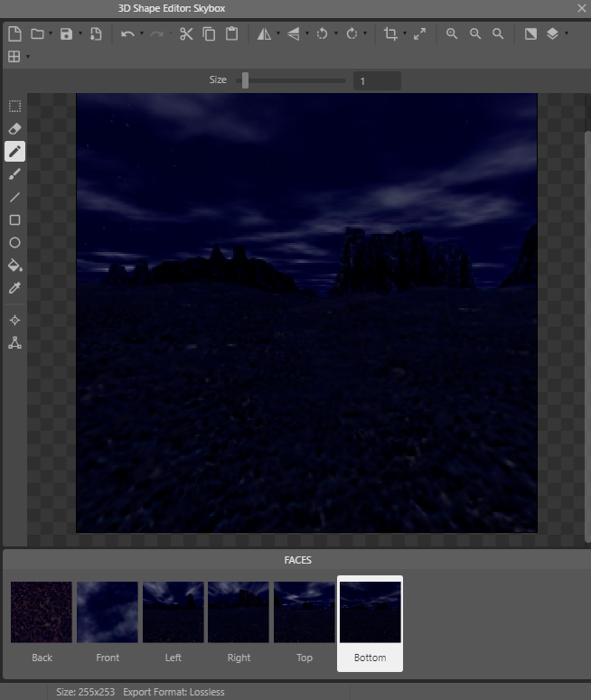Viewport: 591px width, 700px height.
Task: Rotate the image clockwise
Action: 352,34
